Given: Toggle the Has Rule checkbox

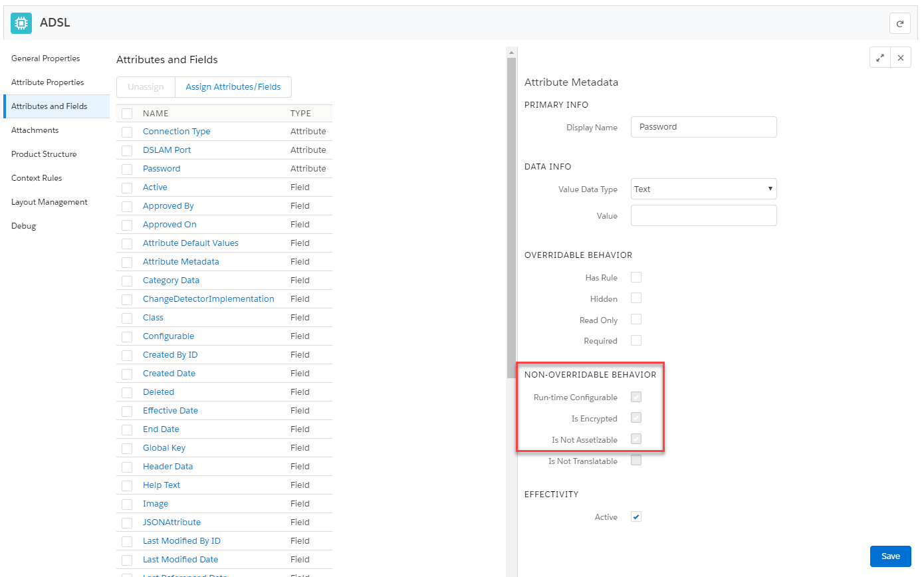Looking at the screenshot, I should (636, 277).
